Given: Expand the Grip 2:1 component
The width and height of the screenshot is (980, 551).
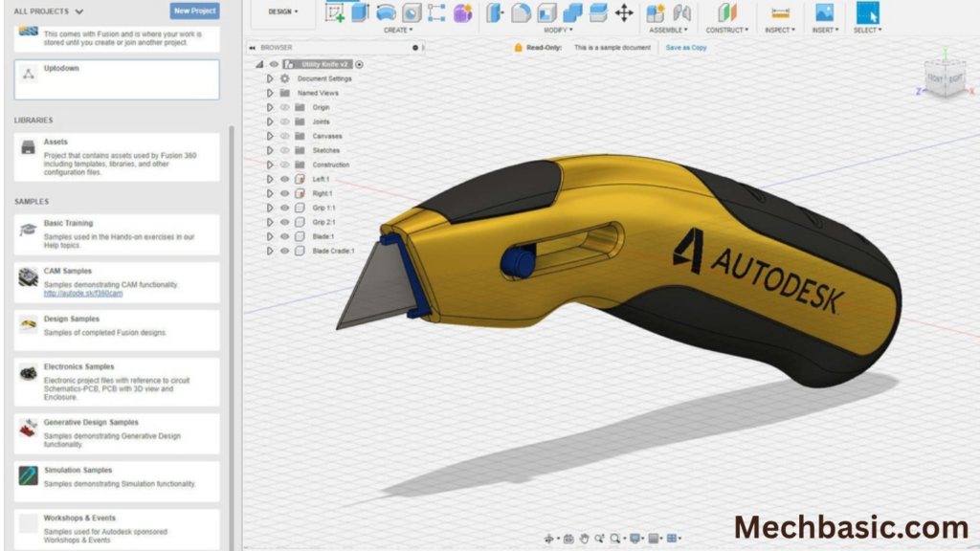Looking at the screenshot, I should [x=270, y=222].
